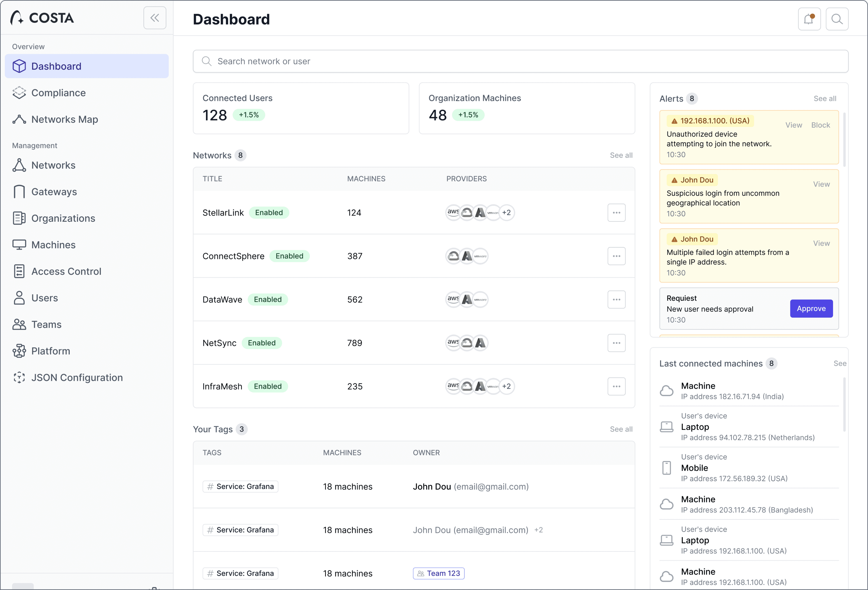Open Platform settings
Screen dimensions: 868x590
87,351
